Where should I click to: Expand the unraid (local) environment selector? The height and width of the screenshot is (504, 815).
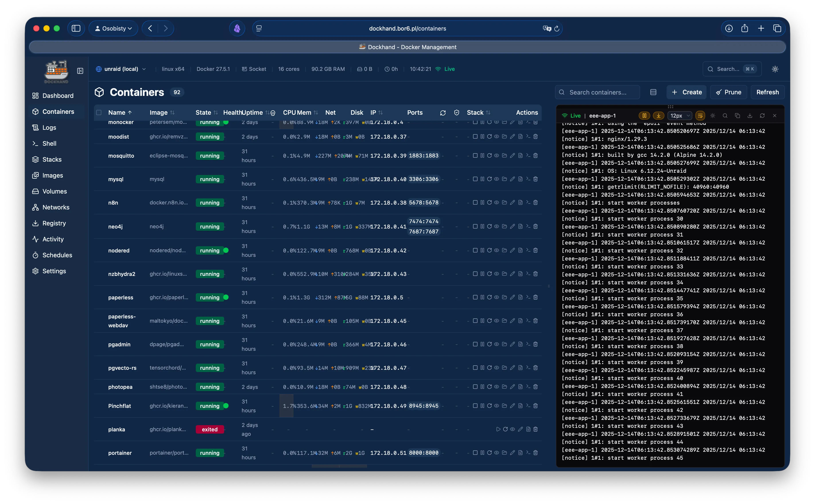pyautogui.click(x=121, y=69)
